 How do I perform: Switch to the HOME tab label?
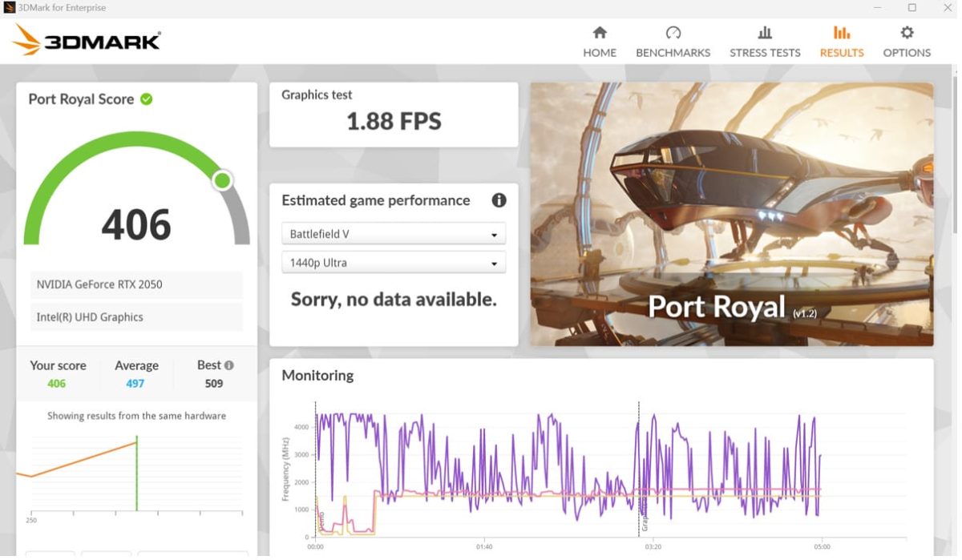(x=600, y=53)
